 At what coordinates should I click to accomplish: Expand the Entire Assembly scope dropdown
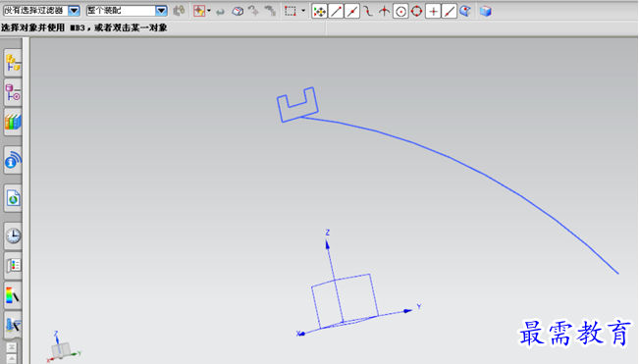tap(161, 11)
